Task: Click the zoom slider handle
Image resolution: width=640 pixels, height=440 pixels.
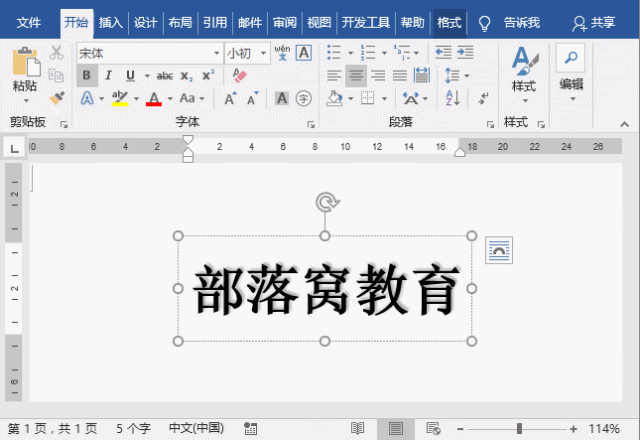Action: [519, 429]
